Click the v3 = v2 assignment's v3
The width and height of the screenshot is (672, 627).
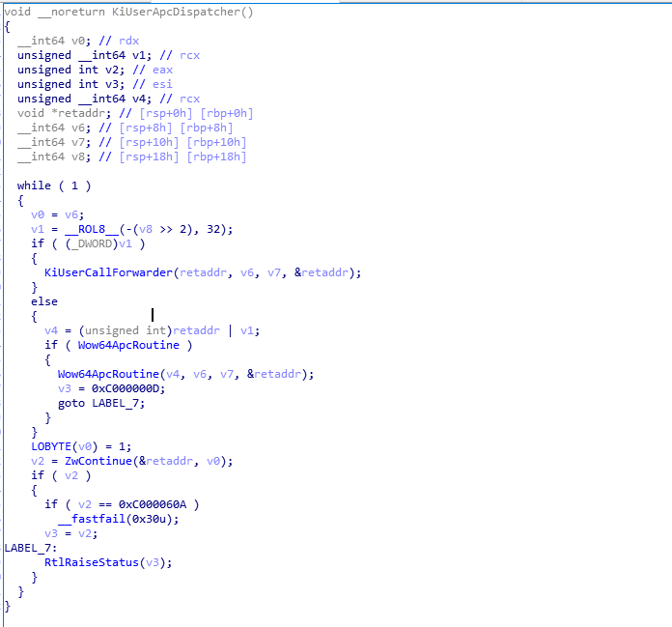(x=51, y=533)
